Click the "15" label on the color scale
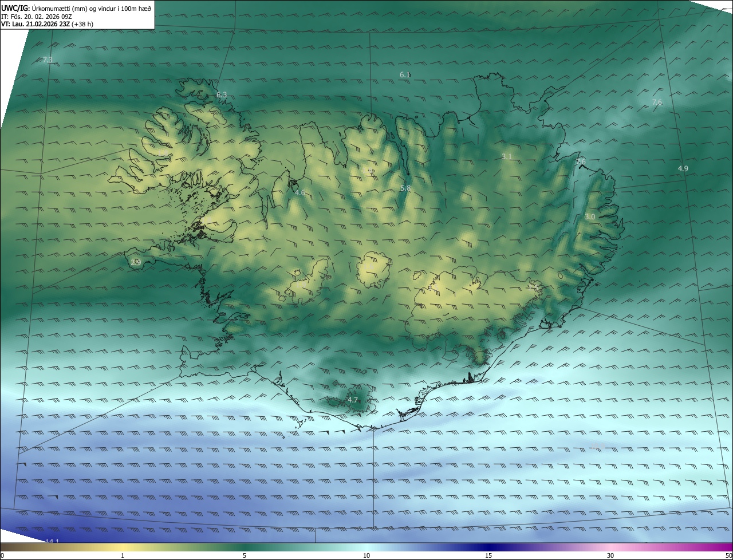This screenshot has height=560, width=733. pos(488,555)
